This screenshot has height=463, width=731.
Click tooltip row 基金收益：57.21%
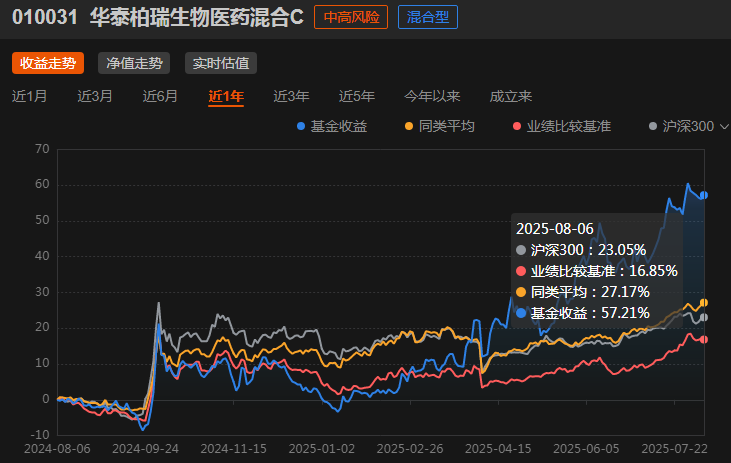[x=583, y=313]
